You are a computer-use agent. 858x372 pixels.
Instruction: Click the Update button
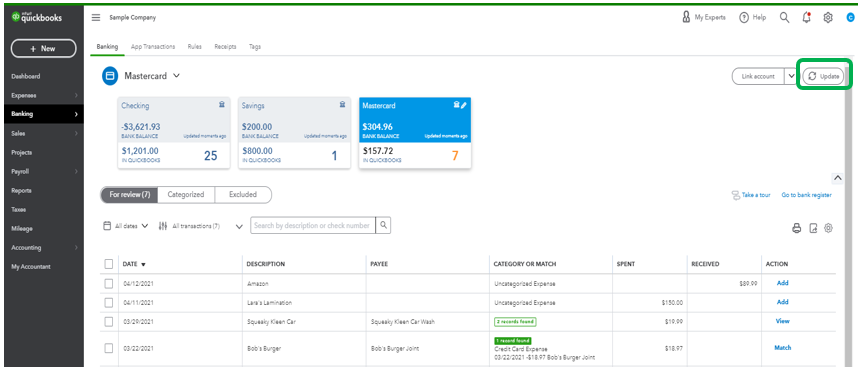(823, 76)
